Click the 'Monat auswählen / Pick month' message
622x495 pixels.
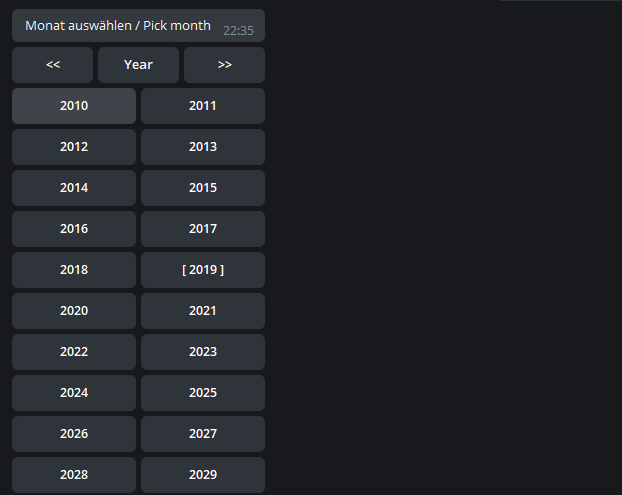click(118, 26)
